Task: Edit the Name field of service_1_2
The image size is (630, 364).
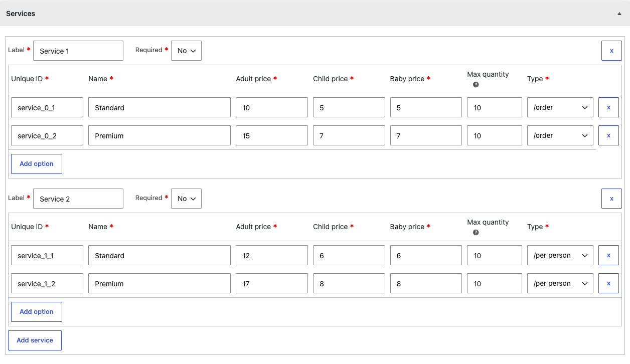Action: point(160,283)
